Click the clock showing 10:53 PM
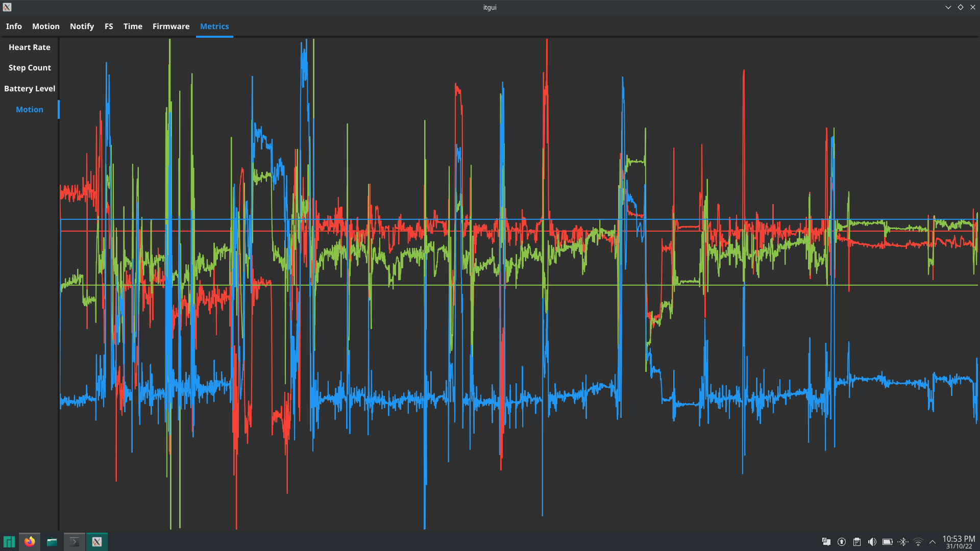980x551 pixels. tap(958, 542)
